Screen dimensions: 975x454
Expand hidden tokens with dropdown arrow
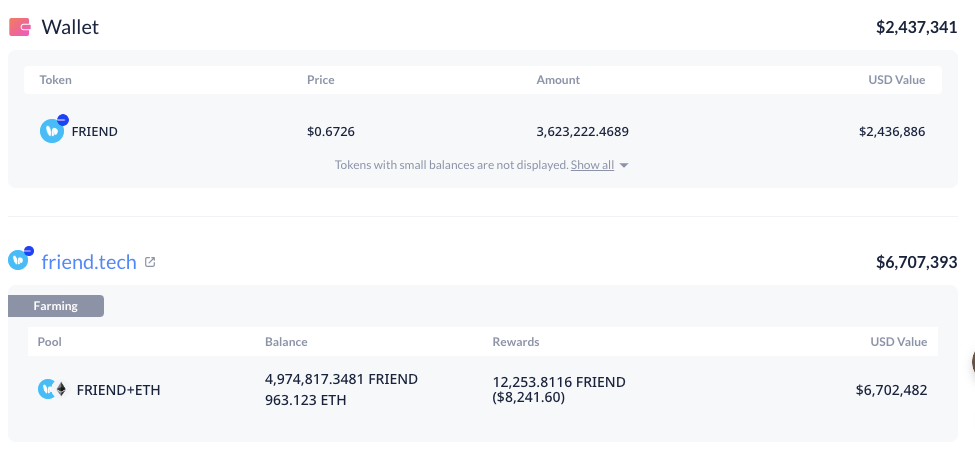click(624, 165)
